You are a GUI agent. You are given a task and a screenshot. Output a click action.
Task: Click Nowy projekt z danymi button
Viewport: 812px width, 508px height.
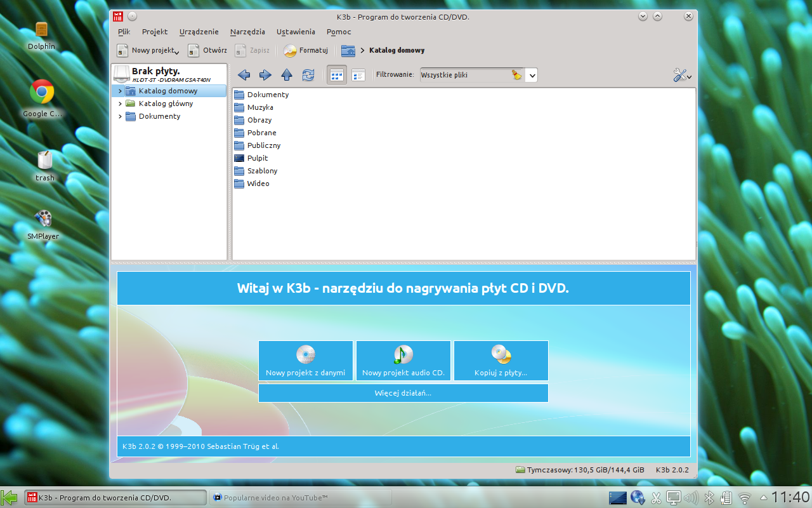[306, 361]
